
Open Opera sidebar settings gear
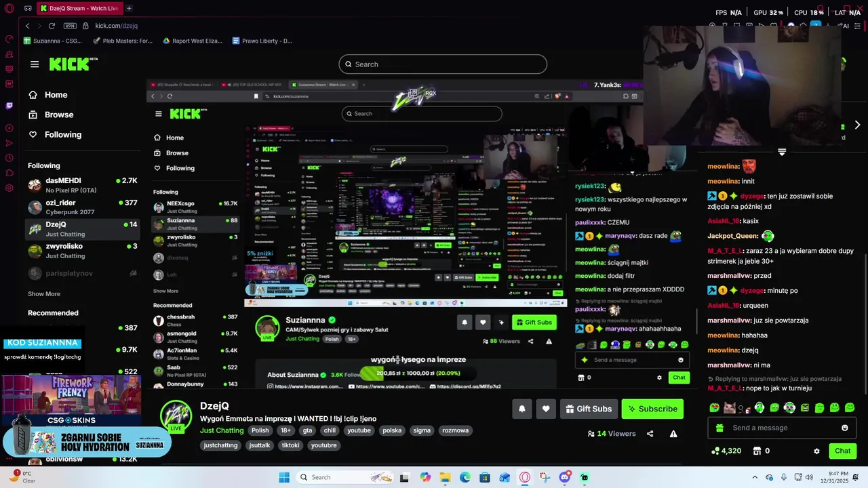9,188
